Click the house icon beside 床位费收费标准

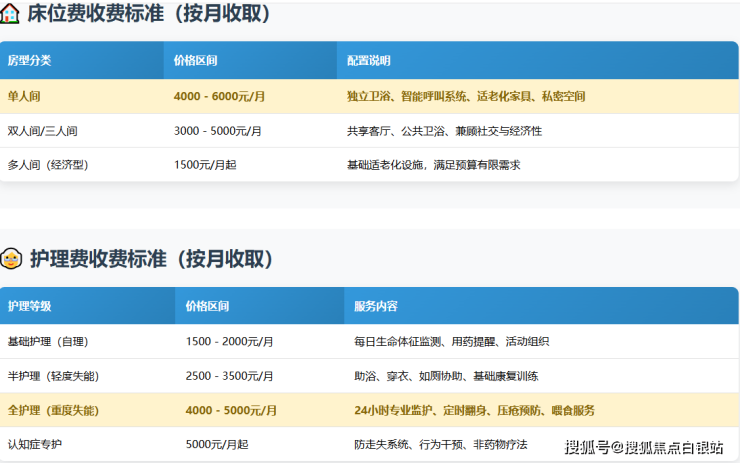point(11,15)
